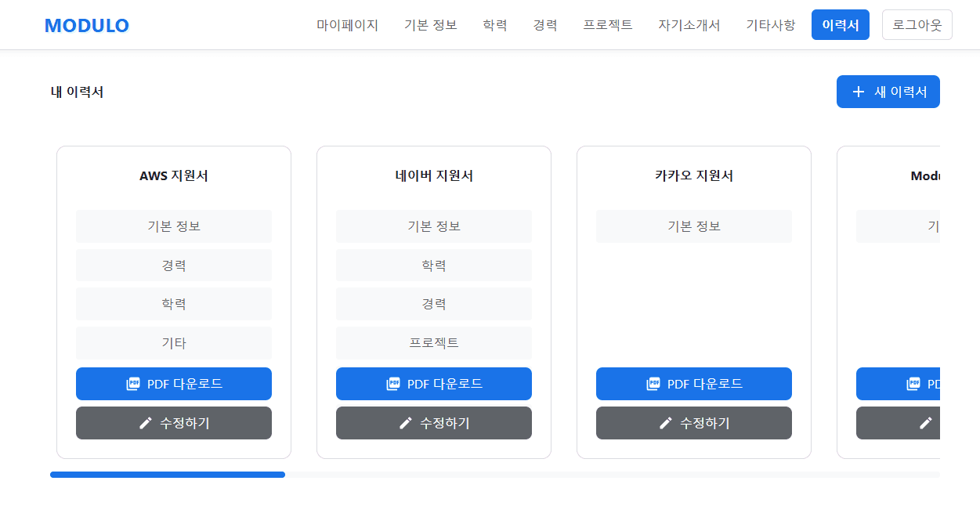The image size is (980, 506).
Task: Go to 기본 정보 in navigation bar
Action: tap(430, 25)
